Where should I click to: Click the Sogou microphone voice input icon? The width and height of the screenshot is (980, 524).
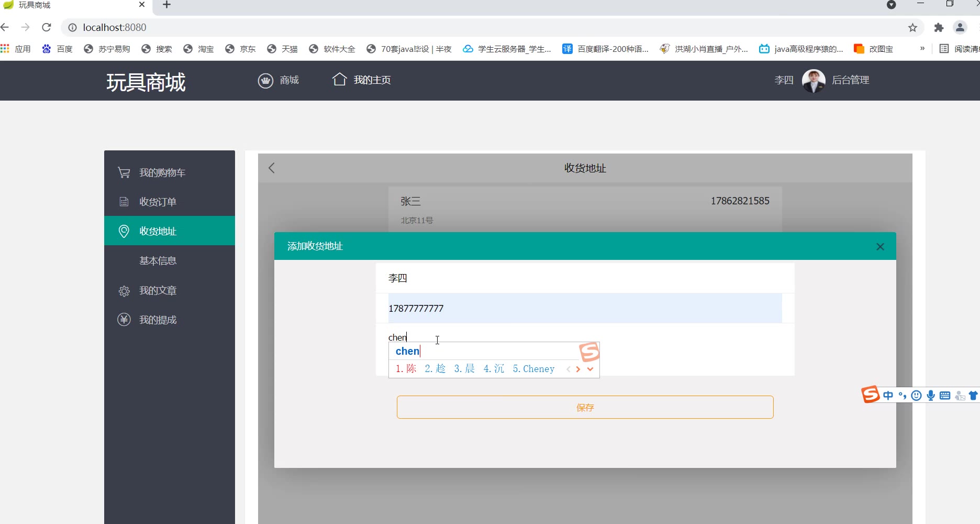[x=931, y=396]
